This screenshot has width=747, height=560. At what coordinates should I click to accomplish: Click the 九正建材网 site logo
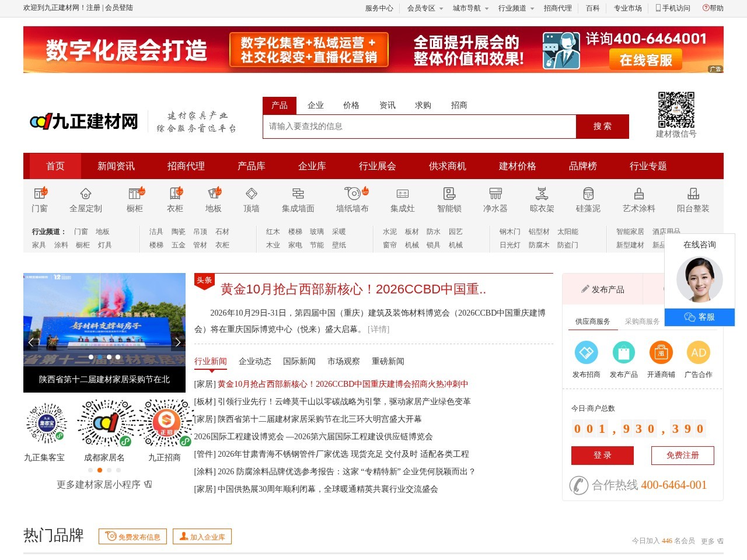[84, 121]
